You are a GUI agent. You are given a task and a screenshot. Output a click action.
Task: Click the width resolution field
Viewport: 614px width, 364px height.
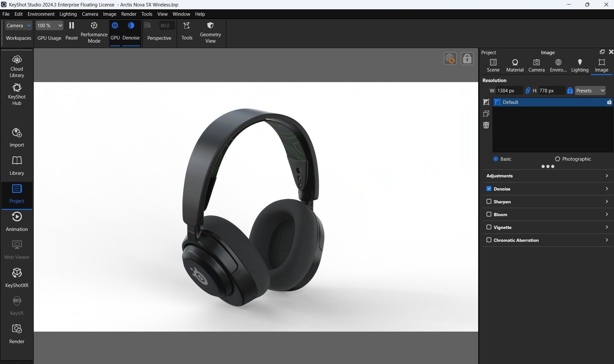[x=510, y=91]
